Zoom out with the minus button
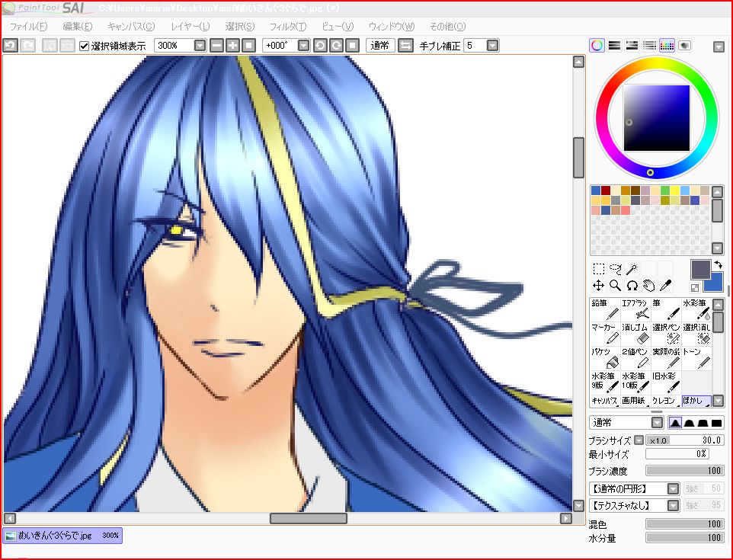The width and height of the screenshot is (733, 560). [x=216, y=46]
